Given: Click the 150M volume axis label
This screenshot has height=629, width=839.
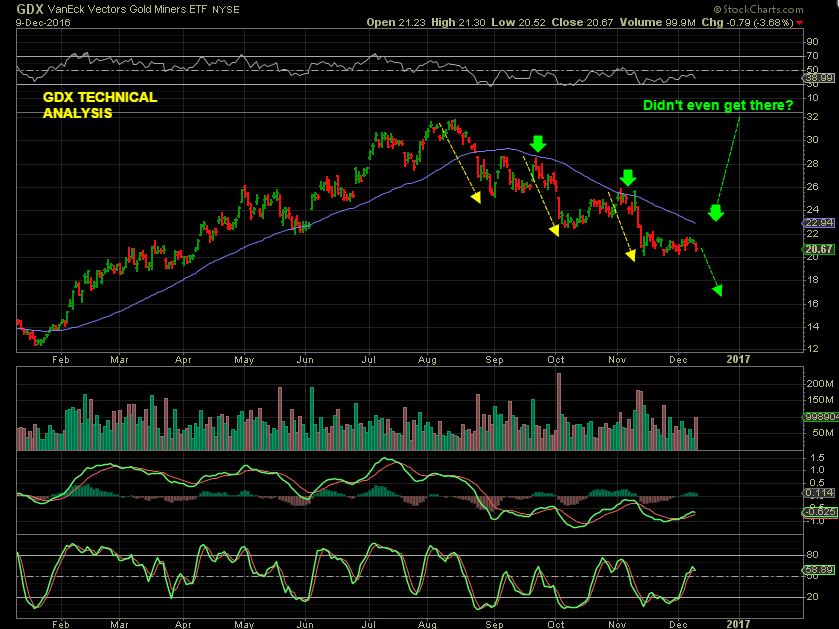Looking at the screenshot, I should (820, 400).
